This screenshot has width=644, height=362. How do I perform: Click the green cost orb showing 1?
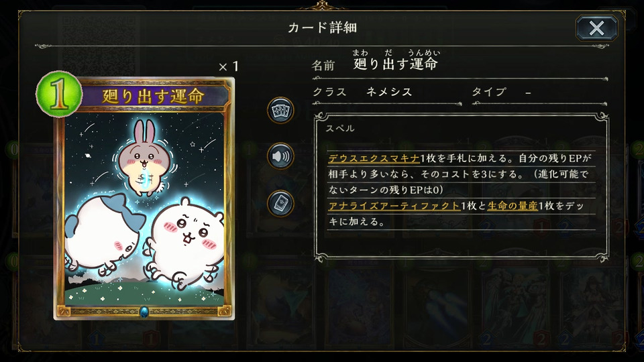click(59, 95)
